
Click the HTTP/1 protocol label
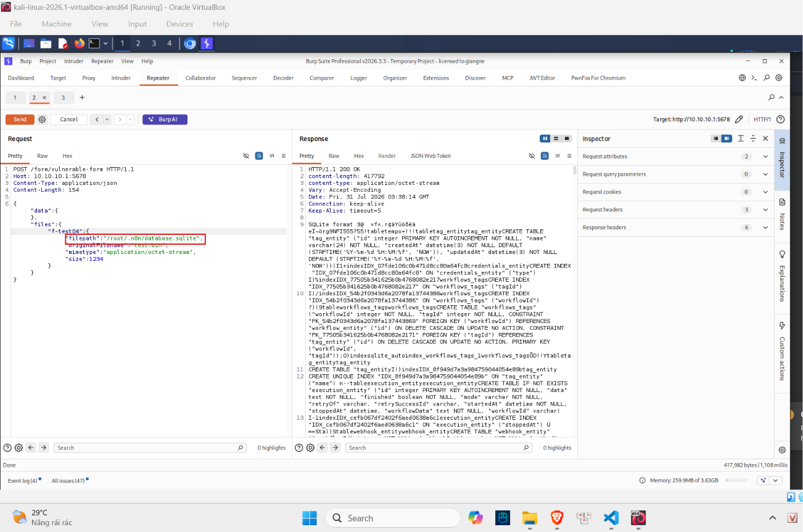pyautogui.click(x=762, y=120)
